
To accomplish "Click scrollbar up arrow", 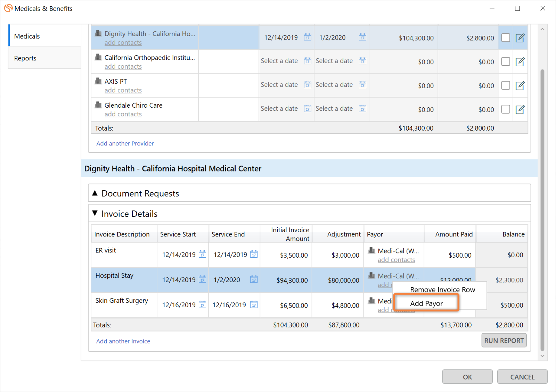I will [x=542, y=29].
